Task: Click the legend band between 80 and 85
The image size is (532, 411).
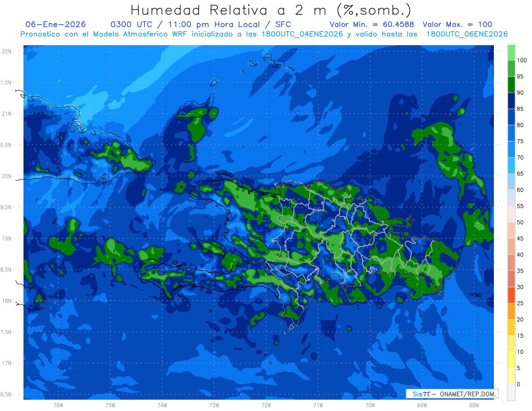Action: [511, 117]
